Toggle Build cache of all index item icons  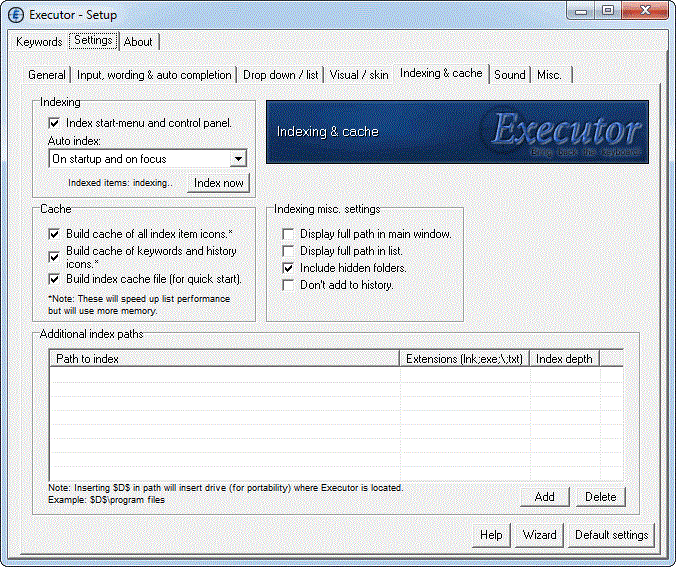click(55, 233)
